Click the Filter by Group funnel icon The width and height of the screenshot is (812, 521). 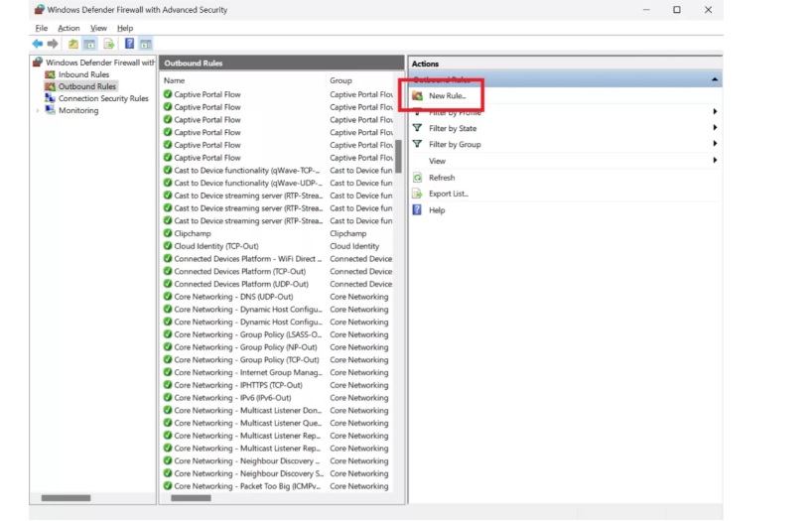tap(417, 144)
